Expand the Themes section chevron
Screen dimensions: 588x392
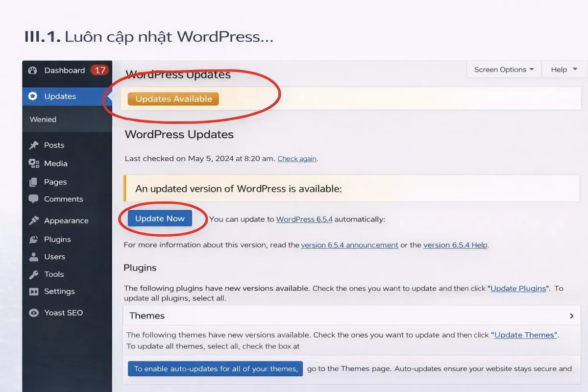[571, 316]
